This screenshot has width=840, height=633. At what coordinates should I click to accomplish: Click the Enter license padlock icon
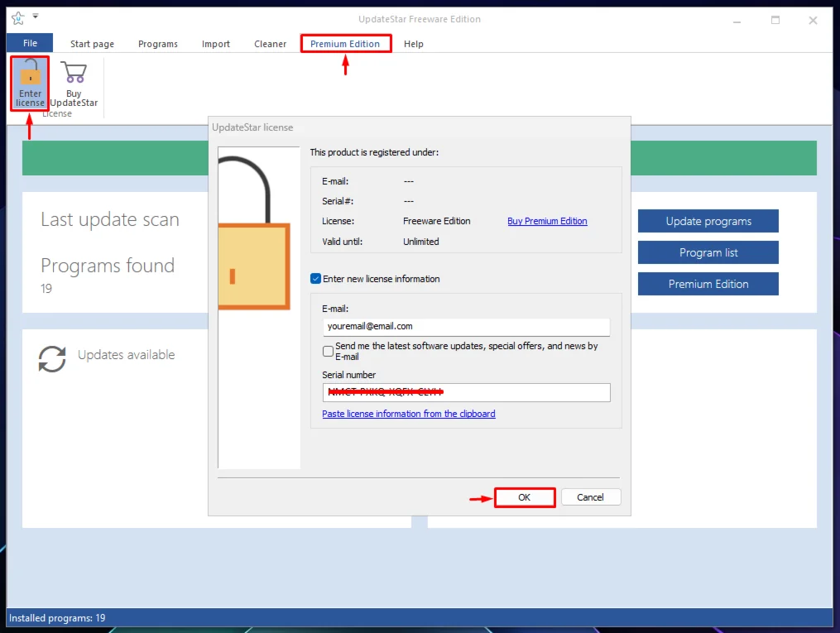click(x=30, y=74)
